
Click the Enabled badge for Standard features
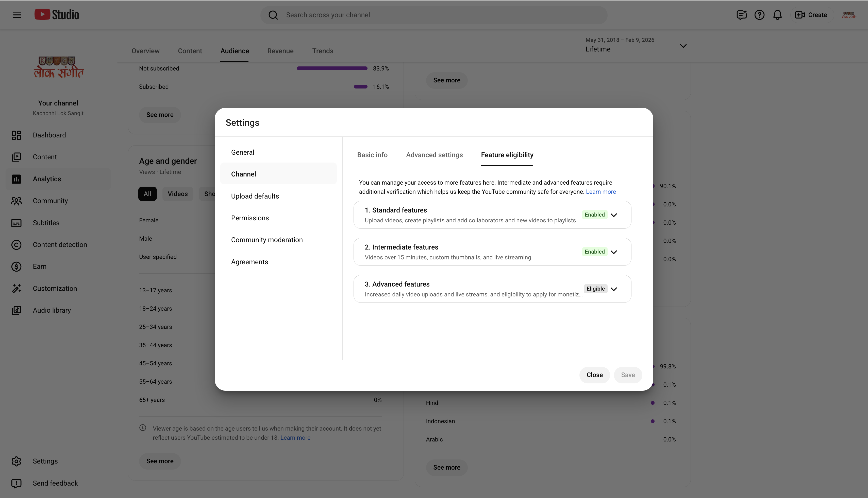coord(594,215)
